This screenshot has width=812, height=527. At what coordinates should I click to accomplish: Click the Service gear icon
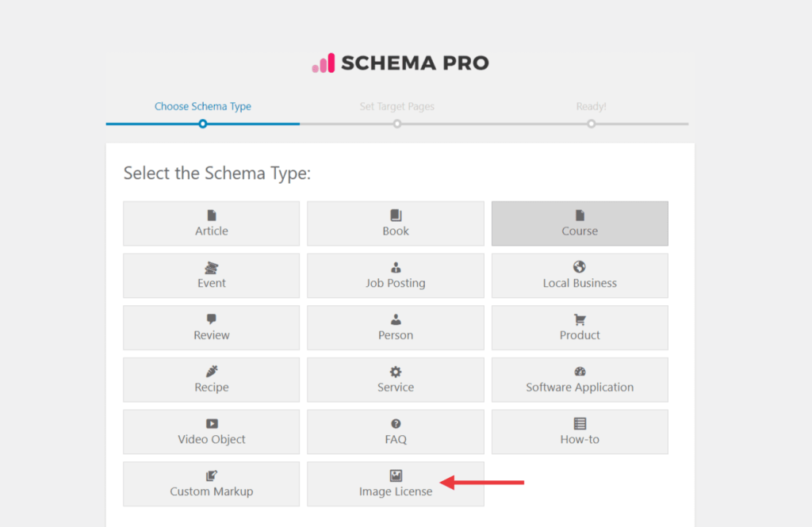(x=395, y=371)
